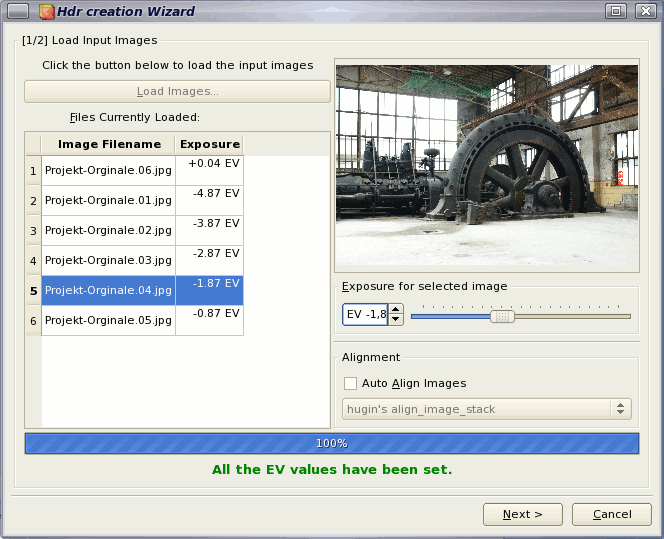Open the window menu button in title bar
The height and width of the screenshot is (539, 664).
click(x=18, y=12)
